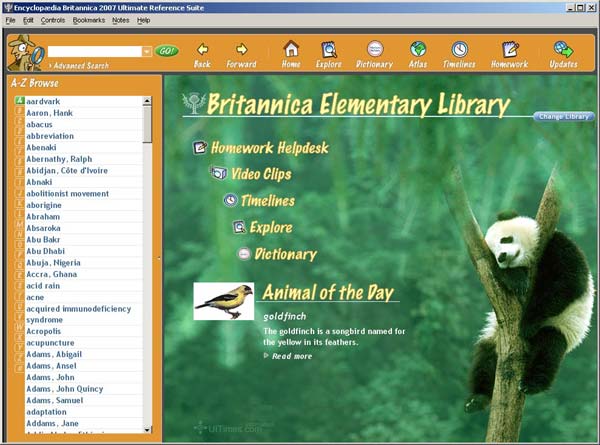The image size is (600, 445).
Task: Open the File menu
Action: pyautogui.click(x=10, y=20)
